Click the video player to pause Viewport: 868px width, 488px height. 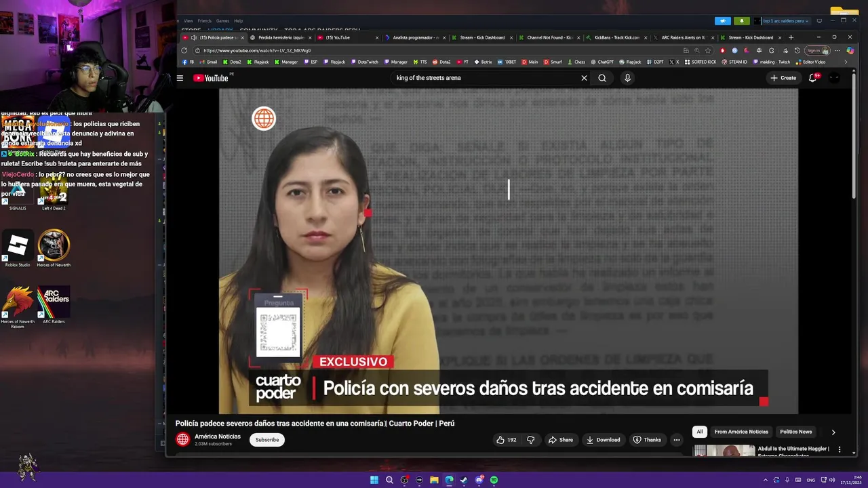(x=509, y=251)
